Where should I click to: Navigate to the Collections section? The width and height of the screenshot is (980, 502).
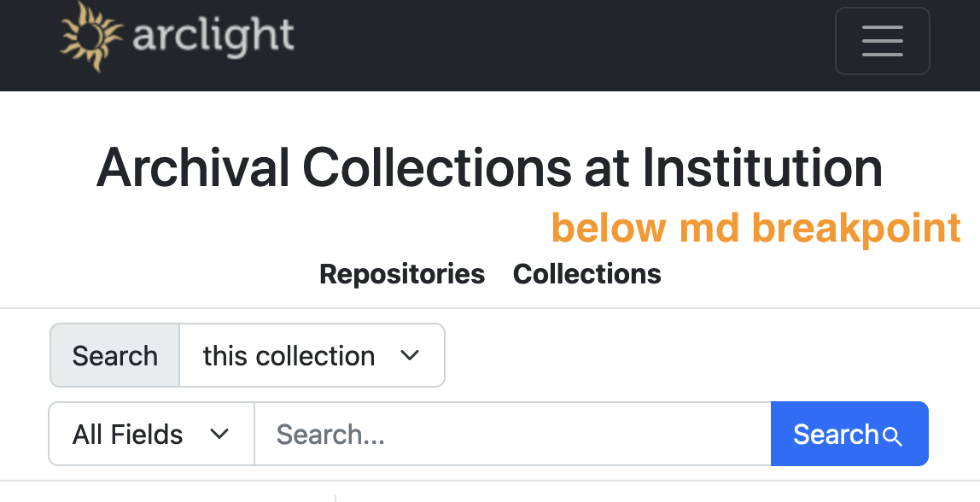tap(586, 274)
